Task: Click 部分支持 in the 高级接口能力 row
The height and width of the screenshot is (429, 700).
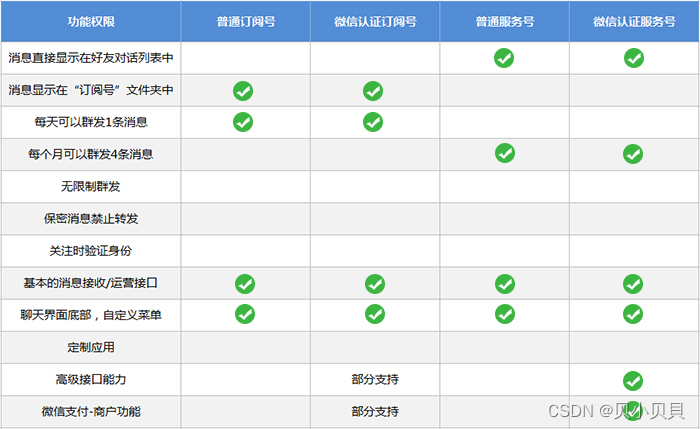Action: click(x=375, y=379)
